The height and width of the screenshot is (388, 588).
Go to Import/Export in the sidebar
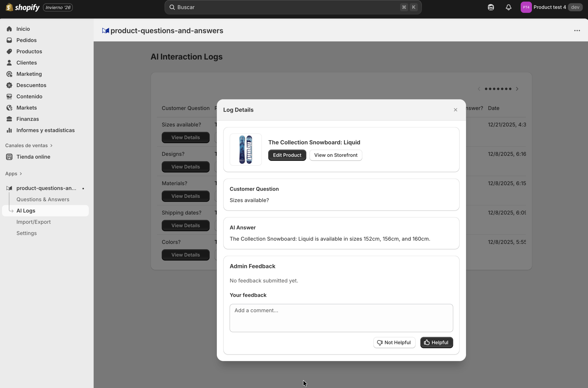pyautogui.click(x=34, y=222)
